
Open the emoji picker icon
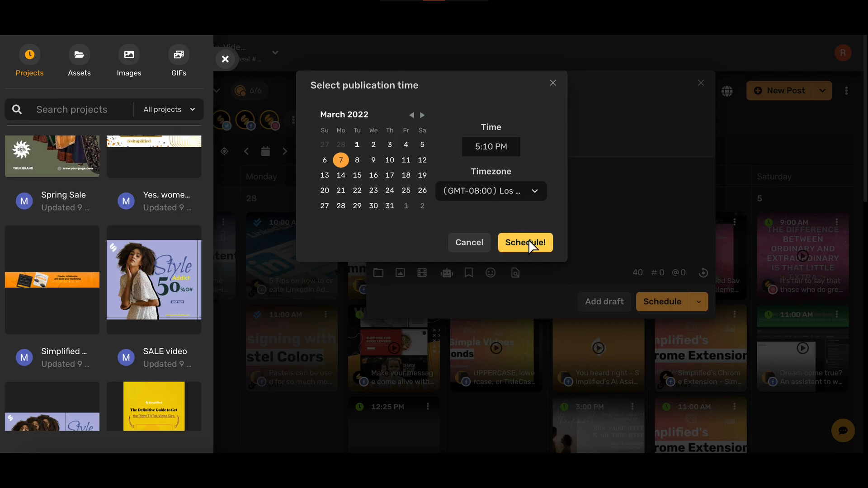[x=491, y=272]
